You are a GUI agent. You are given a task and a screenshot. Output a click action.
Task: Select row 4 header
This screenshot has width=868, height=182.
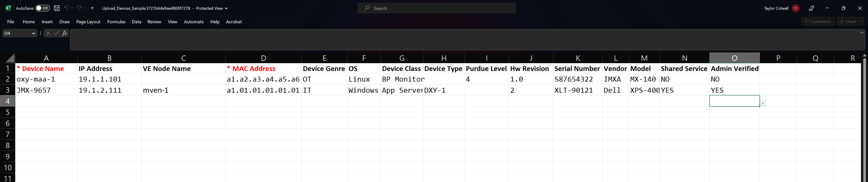[x=7, y=101]
